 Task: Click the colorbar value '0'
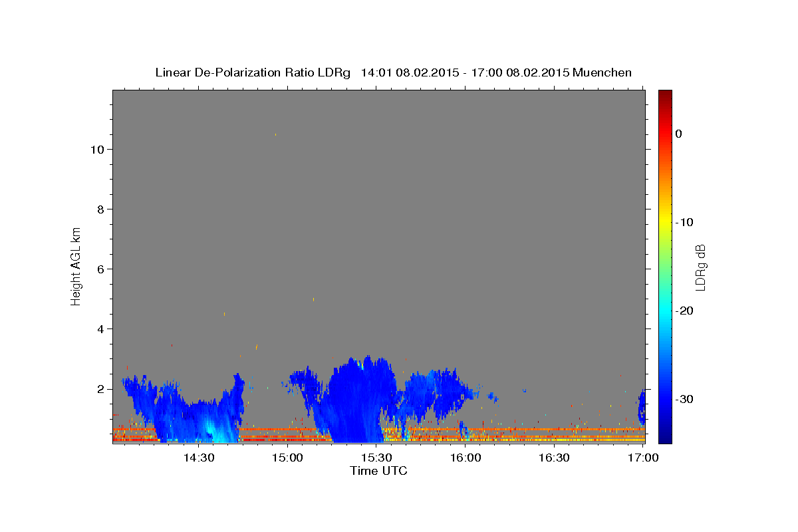point(679,134)
